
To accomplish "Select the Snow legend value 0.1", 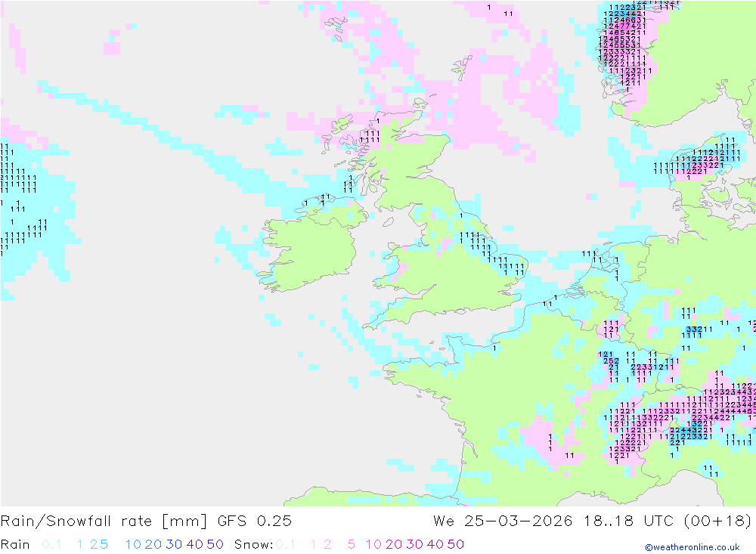I will pyautogui.click(x=286, y=544).
